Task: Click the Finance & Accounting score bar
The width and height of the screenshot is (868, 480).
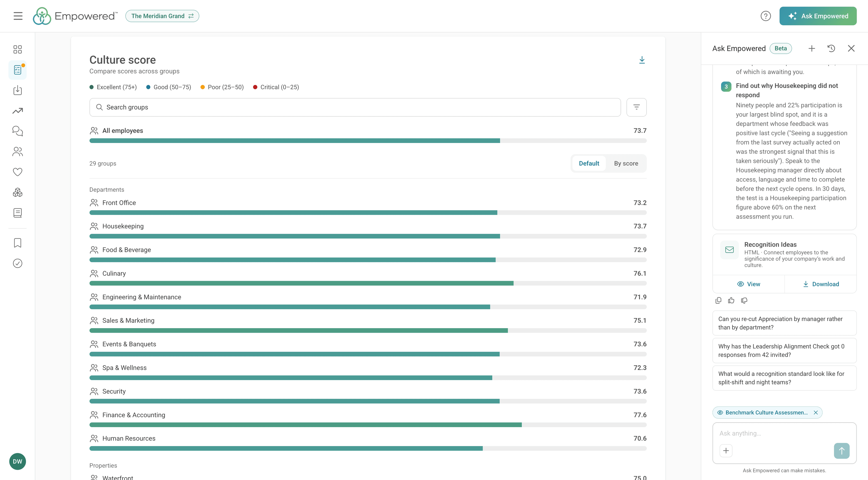Action: point(368,425)
